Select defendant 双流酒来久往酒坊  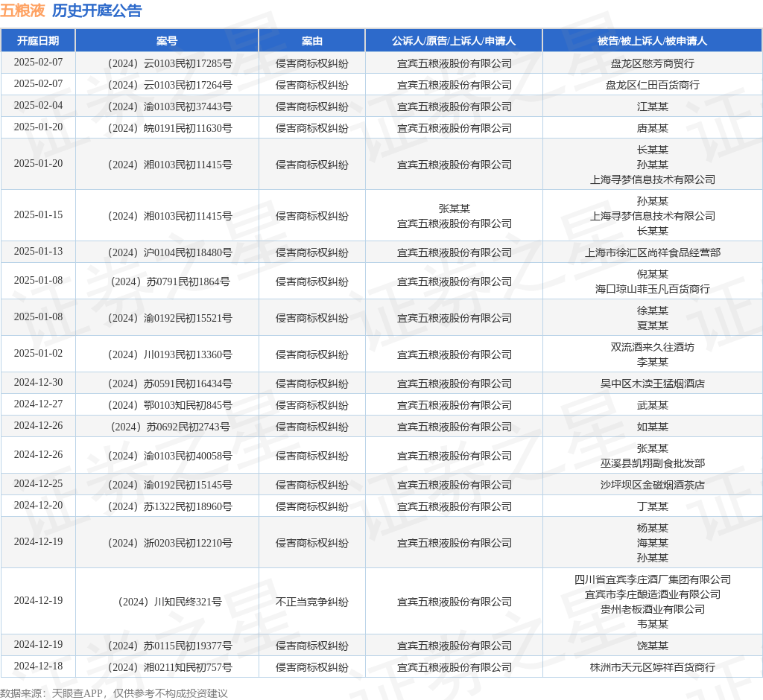(x=653, y=347)
